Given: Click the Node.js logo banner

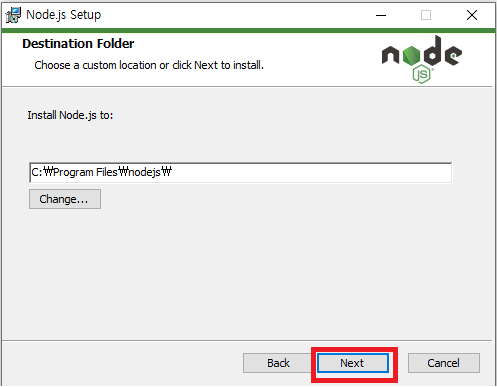Looking at the screenshot, I should [422, 60].
